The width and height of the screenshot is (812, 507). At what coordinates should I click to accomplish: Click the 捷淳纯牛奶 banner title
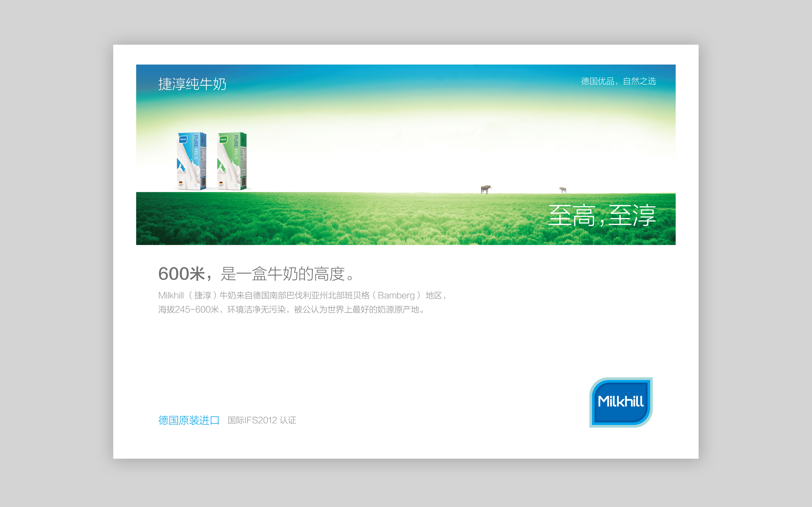click(x=192, y=84)
